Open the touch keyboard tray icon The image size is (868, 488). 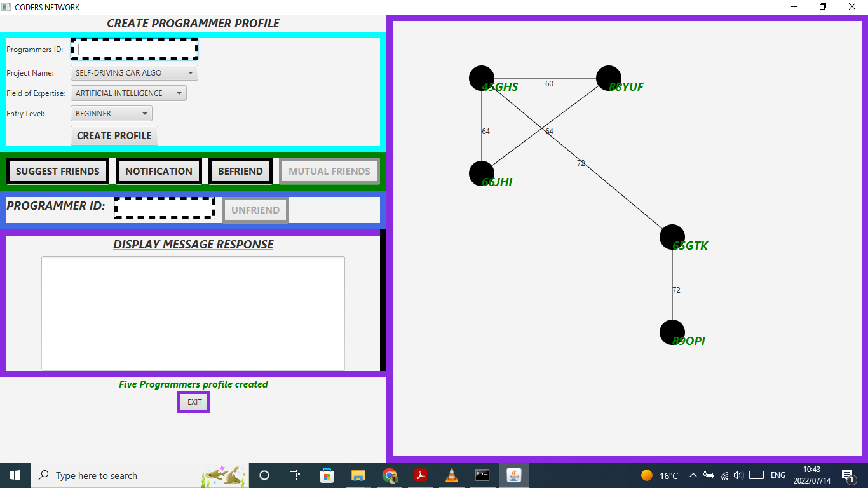click(x=756, y=475)
